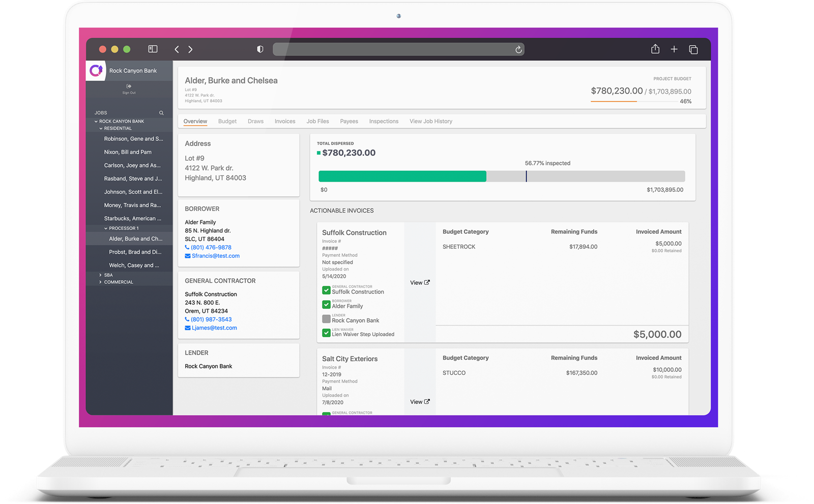This screenshot has width=814, height=504.
Task: View the Salt City Exteriors invoice
Action: (420, 402)
